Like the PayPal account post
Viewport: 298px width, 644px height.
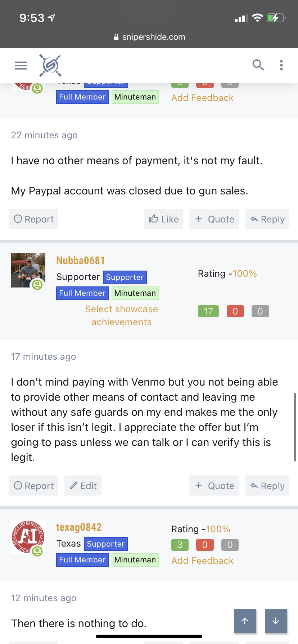[x=164, y=219]
